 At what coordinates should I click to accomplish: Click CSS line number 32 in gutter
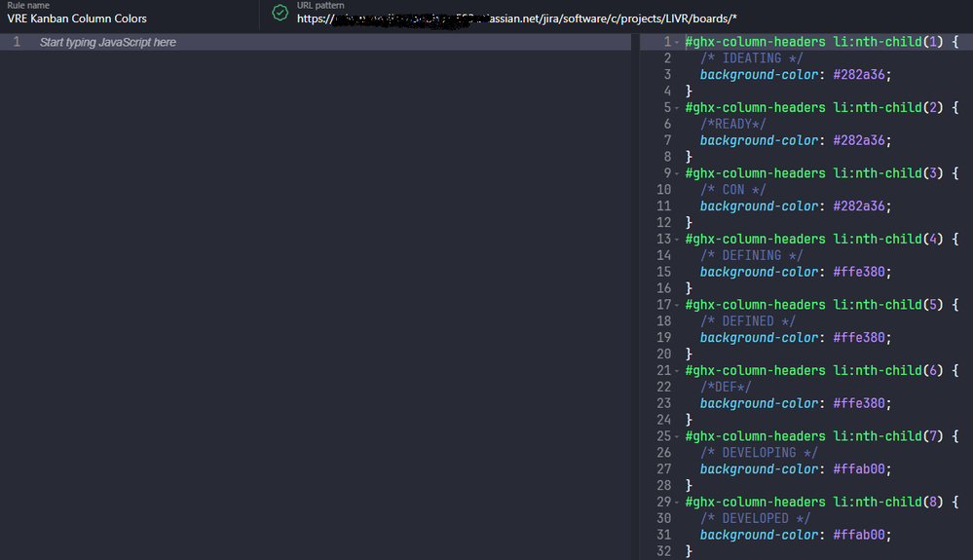click(664, 550)
